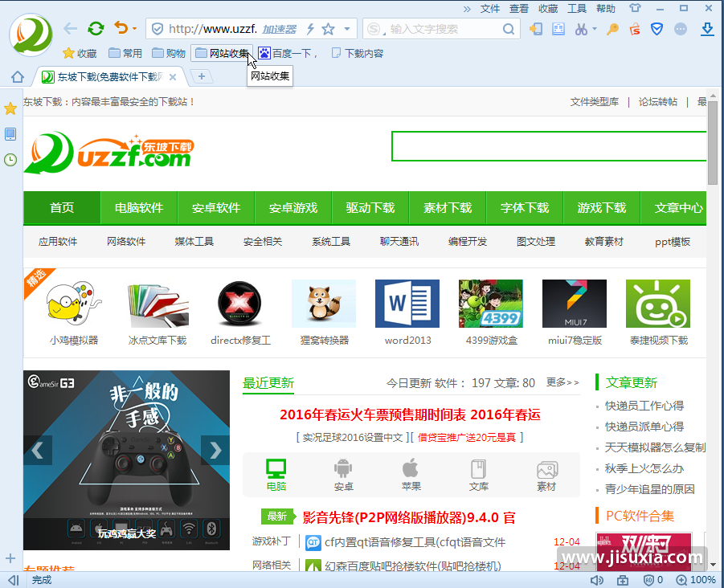Open the screenshot tool dropdown arrow
This screenshot has width=724, height=588.
[x=595, y=29]
